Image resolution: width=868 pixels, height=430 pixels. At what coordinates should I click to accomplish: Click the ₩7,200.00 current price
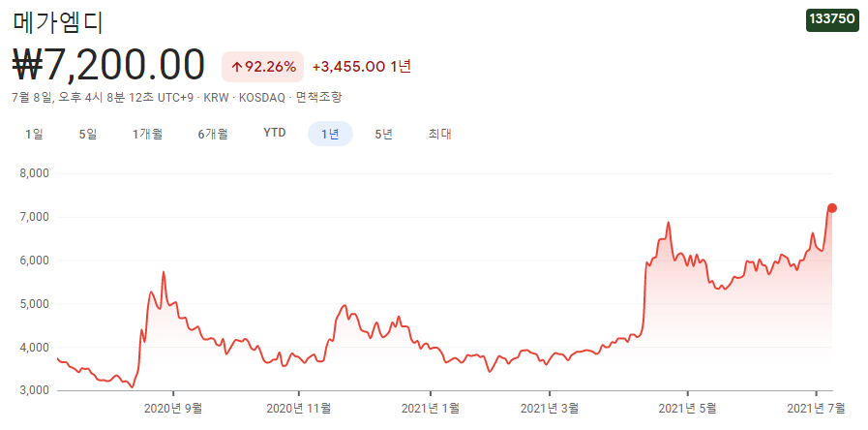[108, 66]
